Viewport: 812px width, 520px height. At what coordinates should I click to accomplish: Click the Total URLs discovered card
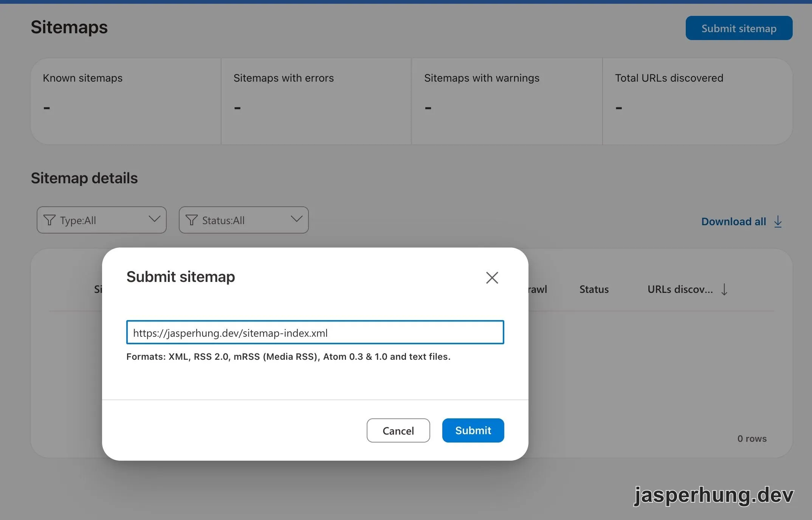tap(697, 101)
